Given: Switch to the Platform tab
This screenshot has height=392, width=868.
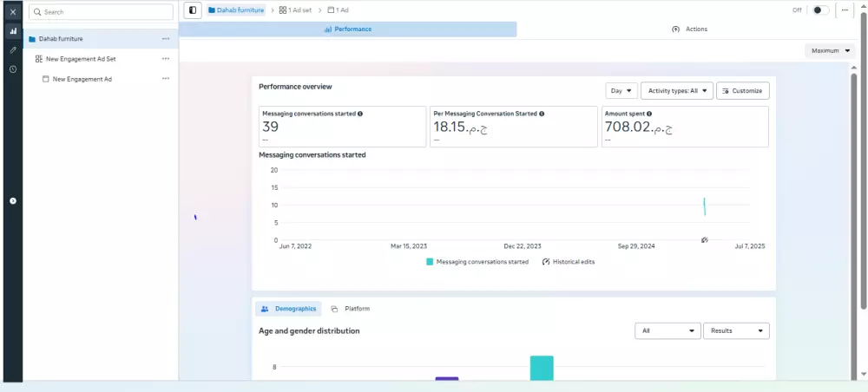Looking at the screenshot, I should (x=351, y=309).
